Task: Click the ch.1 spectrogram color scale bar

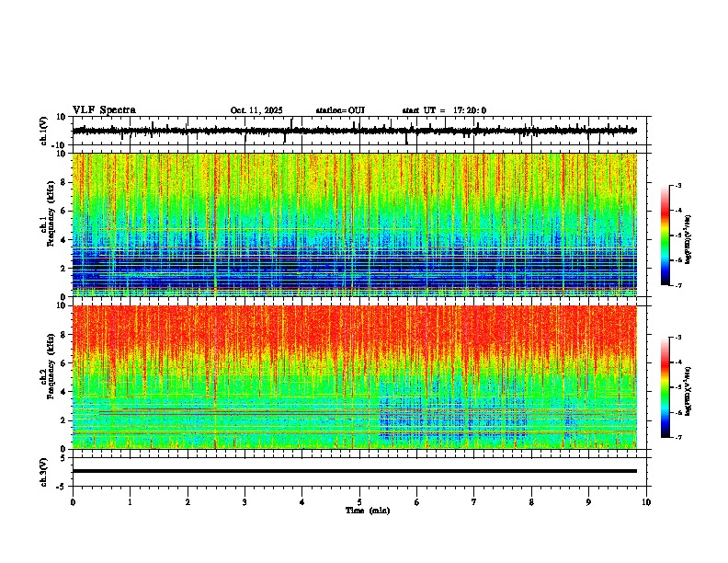Action: [x=665, y=236]
